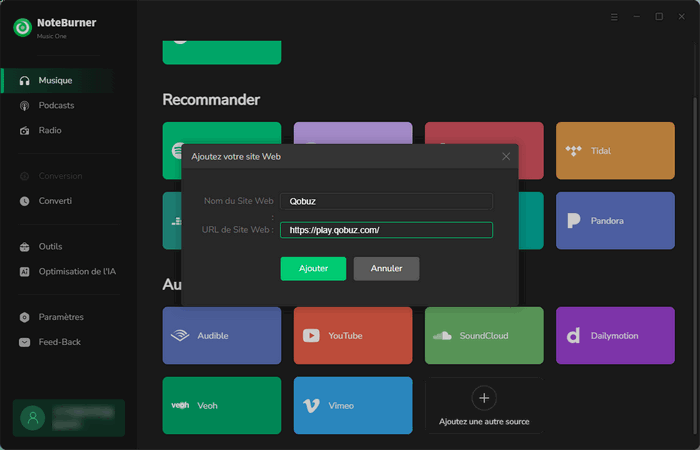Click the Nom du Site Web field
Screen dimensions: 700x450
[386, 201]
